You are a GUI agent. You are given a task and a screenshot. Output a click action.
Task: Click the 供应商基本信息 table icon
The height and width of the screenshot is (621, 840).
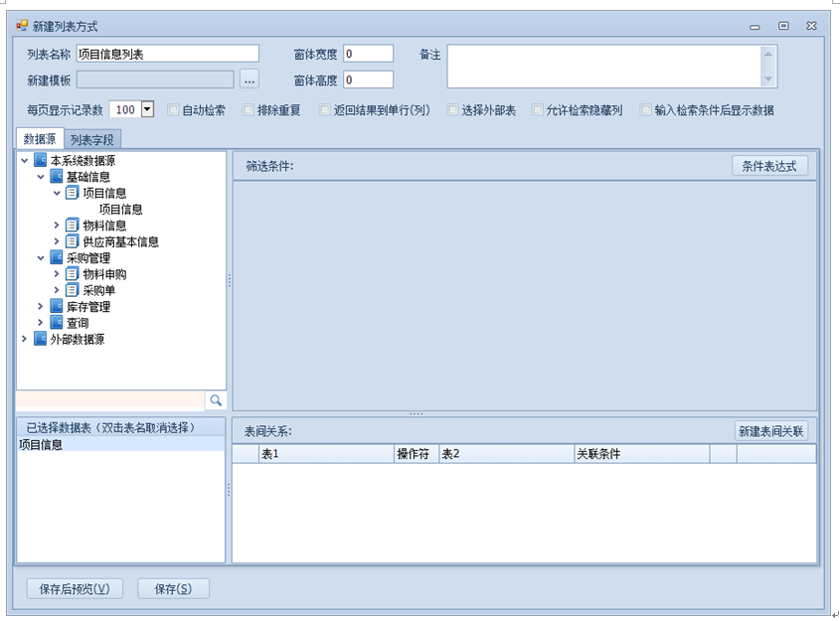[x=72, y=241]
